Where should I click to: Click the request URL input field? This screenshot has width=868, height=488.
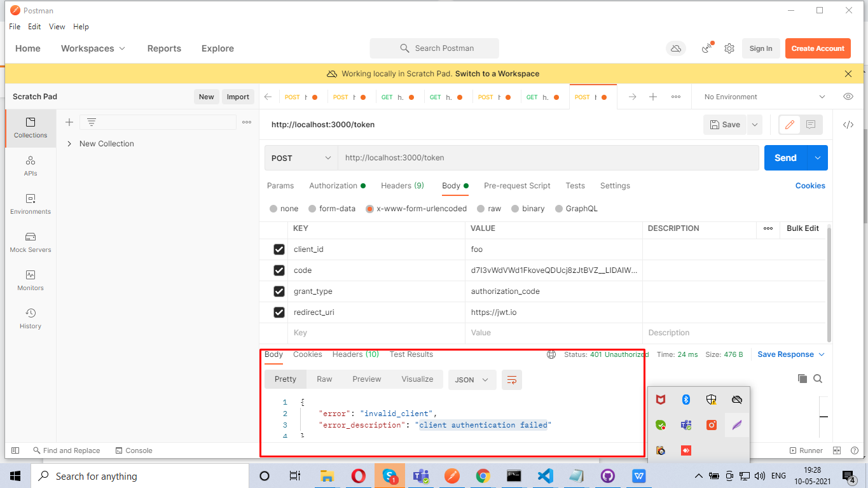click(x=547, y=158)
